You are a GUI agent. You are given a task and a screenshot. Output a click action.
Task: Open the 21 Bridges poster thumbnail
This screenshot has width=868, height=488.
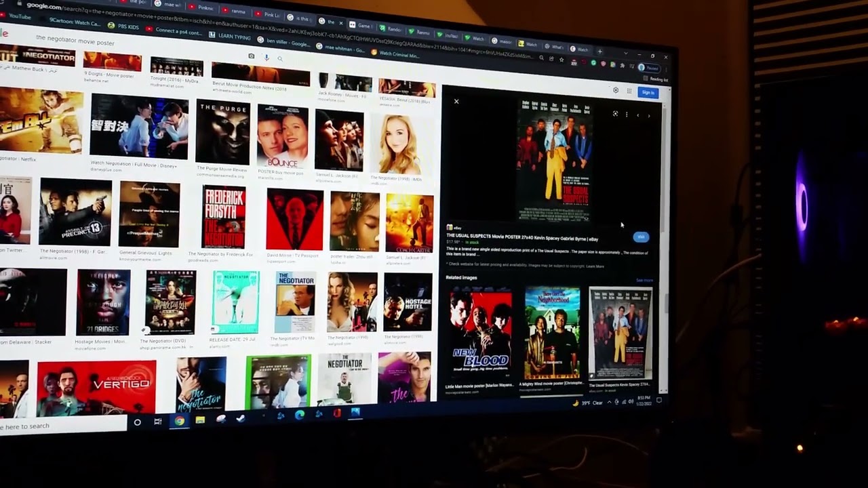point(103,302)
